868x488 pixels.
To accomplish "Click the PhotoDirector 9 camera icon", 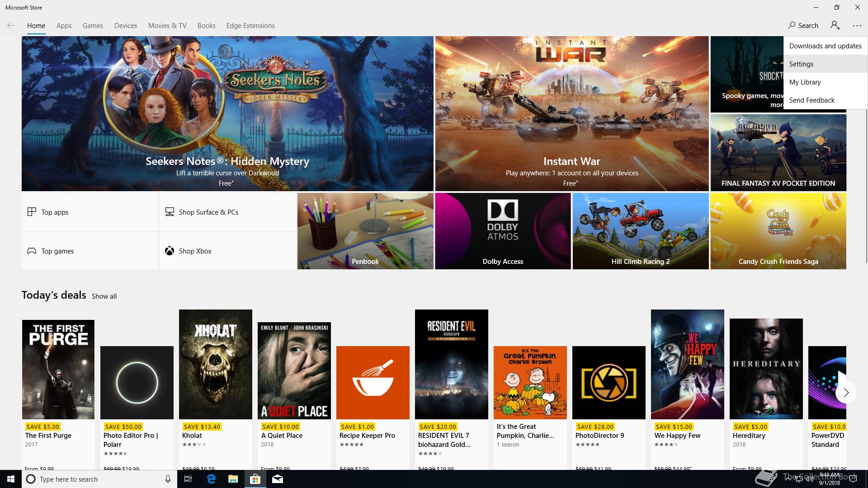I will click(609, 383).
